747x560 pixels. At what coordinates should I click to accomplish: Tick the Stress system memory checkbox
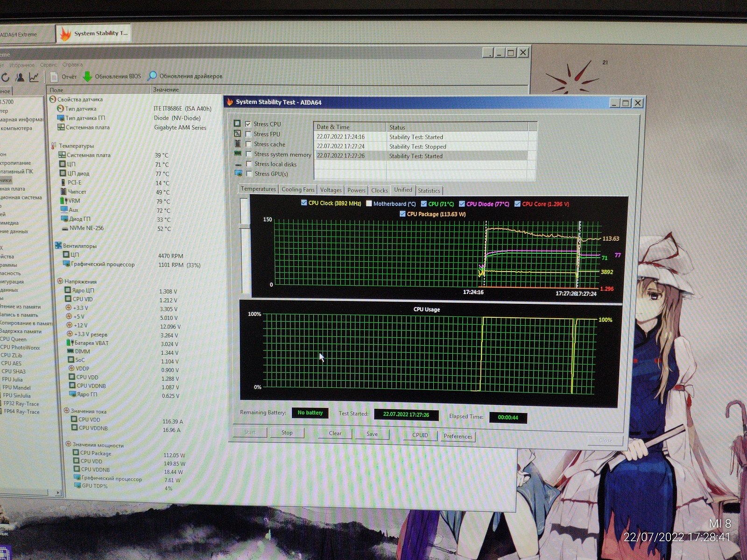coord(249,154)
